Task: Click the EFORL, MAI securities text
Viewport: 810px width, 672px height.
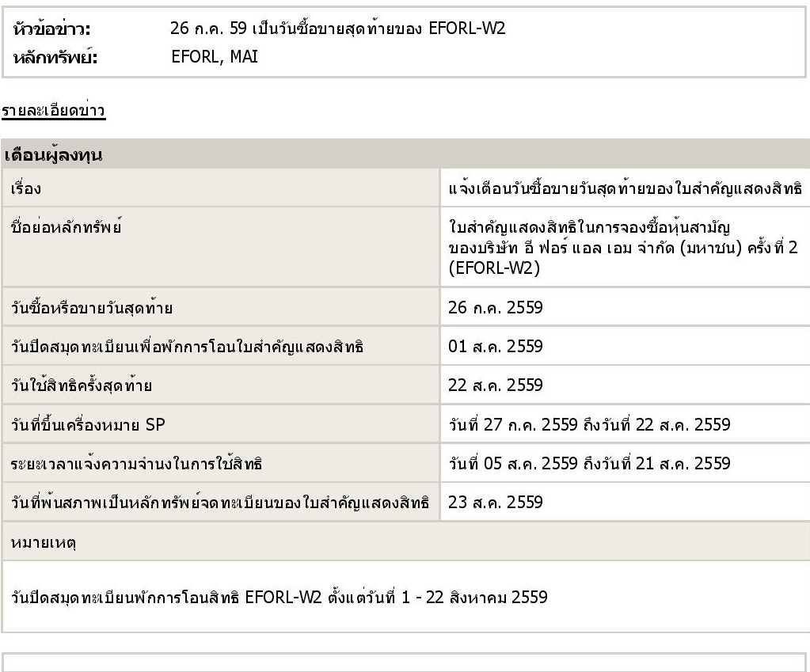Action: click(215, 57)
